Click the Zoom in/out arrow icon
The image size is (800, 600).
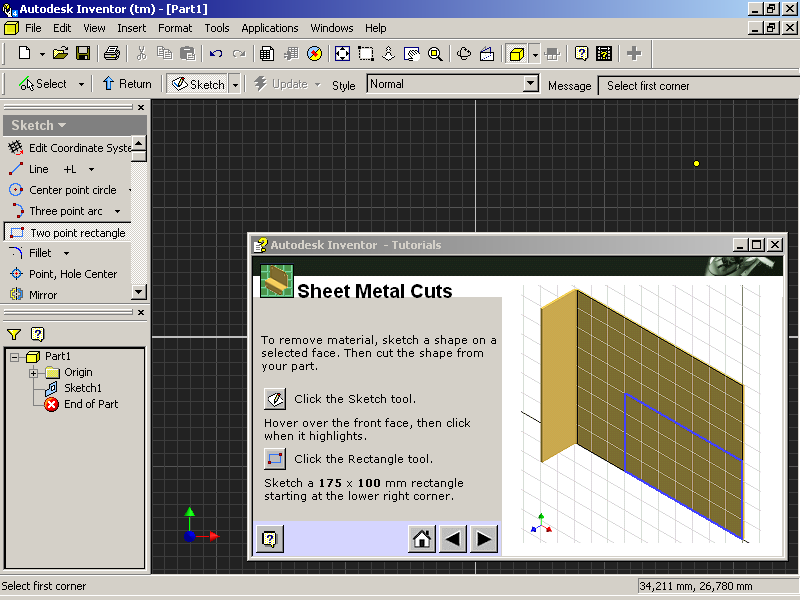click(x=389, y=54)
